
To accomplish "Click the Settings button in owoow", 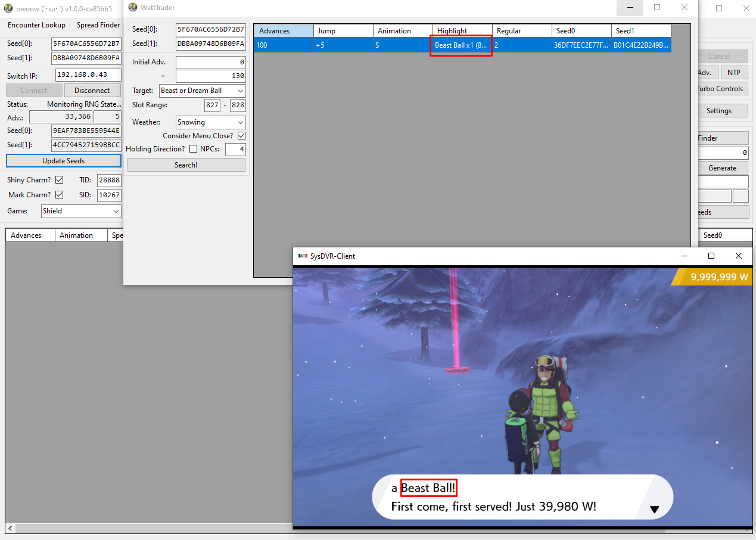I will [x=719, y=111].
